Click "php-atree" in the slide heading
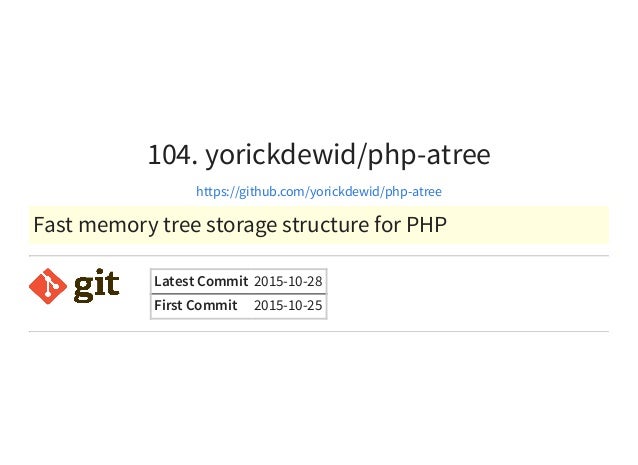638x465 pixels. [429, 156]
